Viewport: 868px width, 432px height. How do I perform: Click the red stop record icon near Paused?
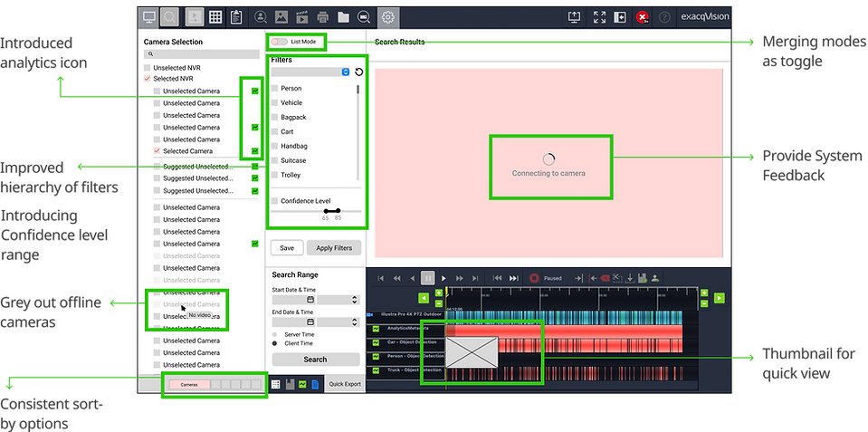pyautogui.click(x=534, y=279)
